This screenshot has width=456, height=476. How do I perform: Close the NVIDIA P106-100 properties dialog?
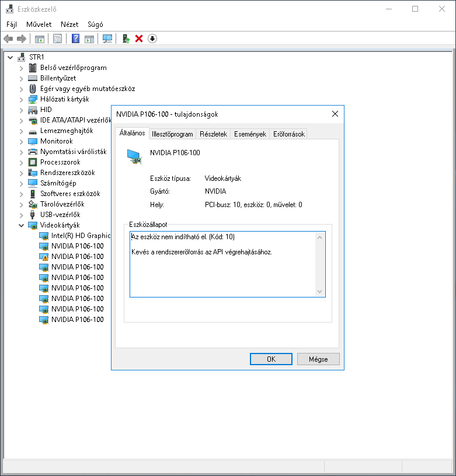coord(335,114)
